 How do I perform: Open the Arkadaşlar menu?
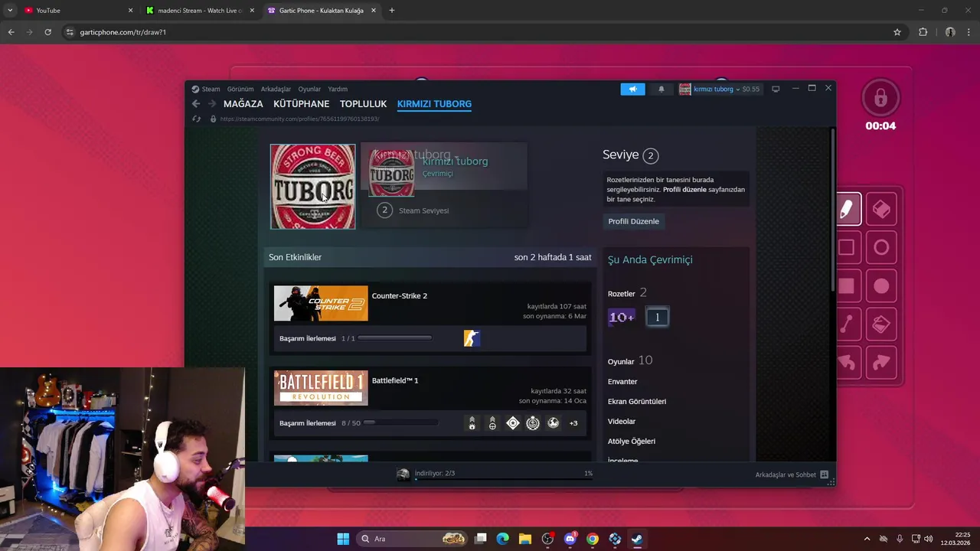276,89
